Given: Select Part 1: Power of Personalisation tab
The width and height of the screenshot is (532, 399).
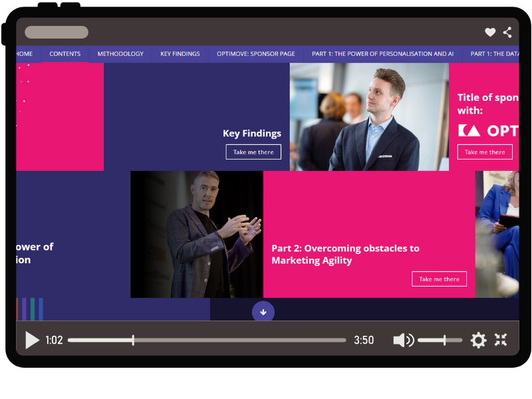Looking at the screenshot, I should click(382, 54).
